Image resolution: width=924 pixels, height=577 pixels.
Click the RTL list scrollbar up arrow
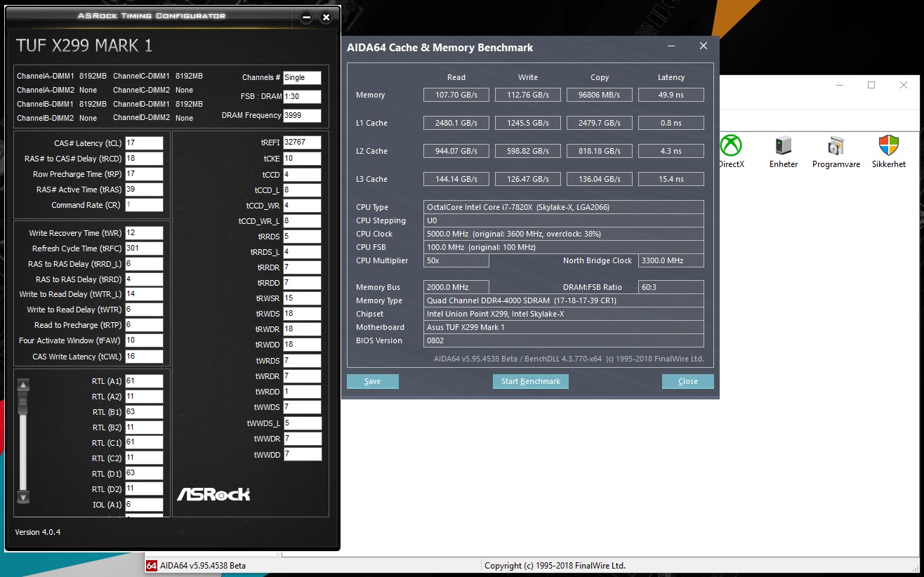23,385
